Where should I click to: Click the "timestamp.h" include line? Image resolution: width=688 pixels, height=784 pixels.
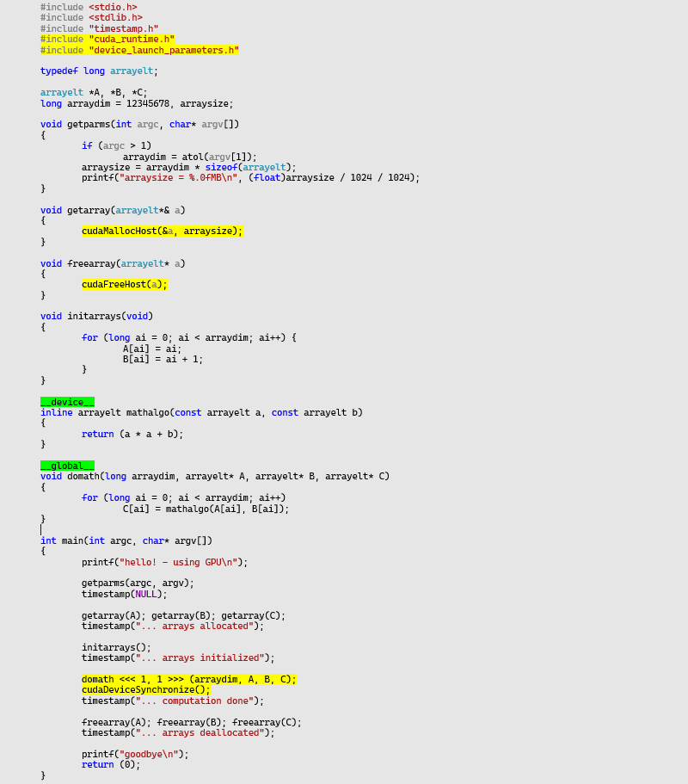tap(100, 28)
